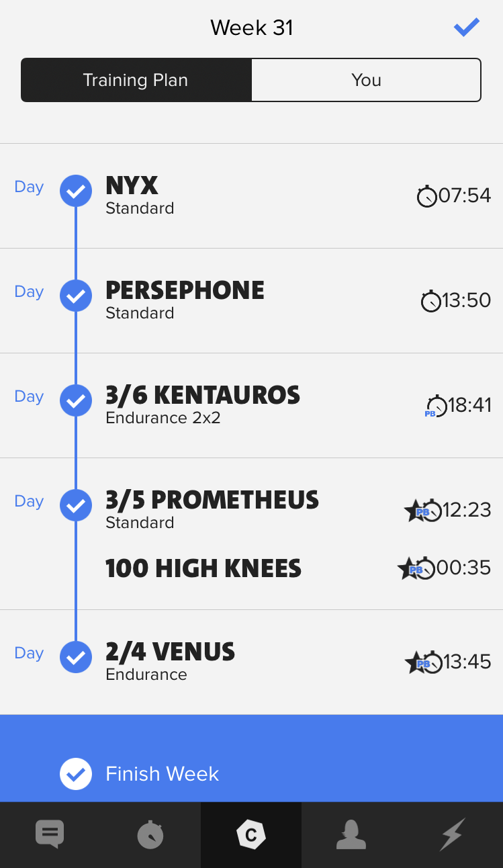The width and height of the screenshot is (503, 868).
Task: Toggle the Finish Week check circle
Action: [x=76, y=774]
